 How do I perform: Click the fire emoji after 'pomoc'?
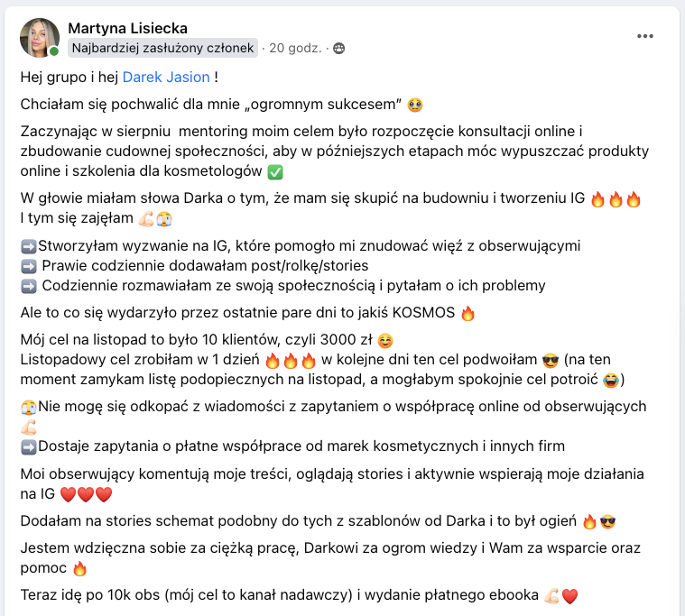79,569
